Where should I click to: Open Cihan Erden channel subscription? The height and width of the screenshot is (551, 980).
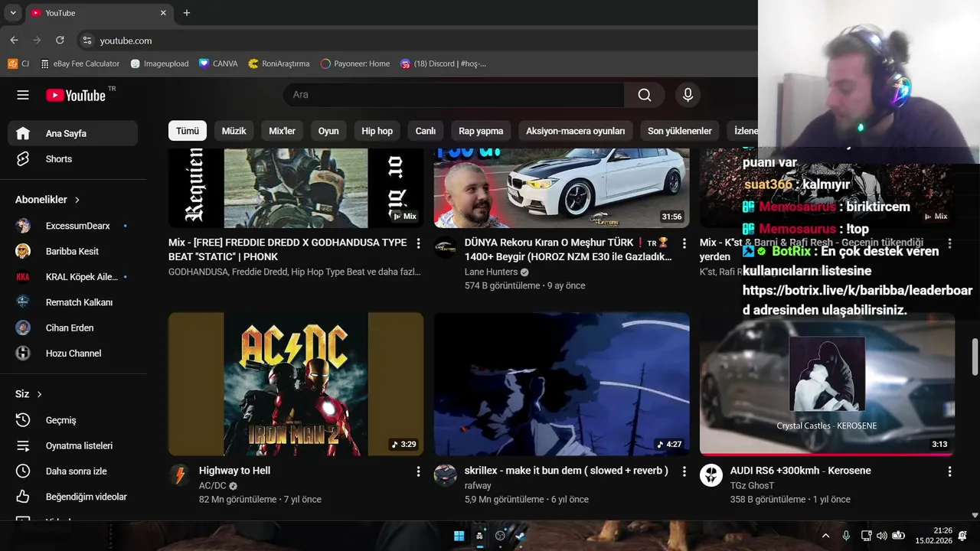pos(73,328)
